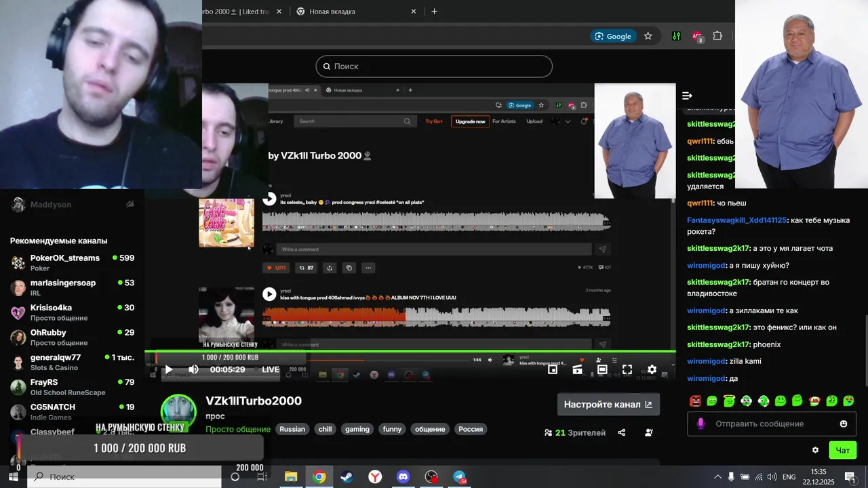The height and width of the screenshot is (488, 868).
Task: Click wiromigod username in 'да' message
Action: [706, 378]
